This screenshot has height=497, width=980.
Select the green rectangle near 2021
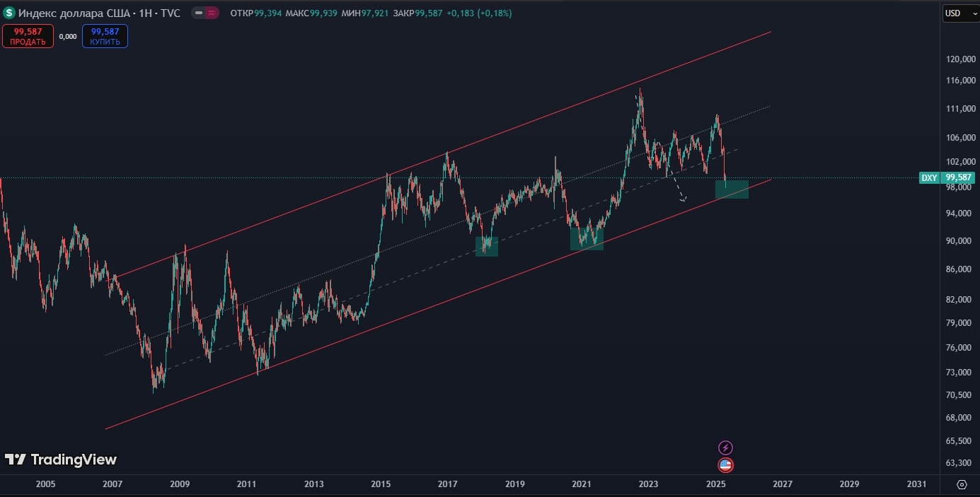(x=587, y=239)
